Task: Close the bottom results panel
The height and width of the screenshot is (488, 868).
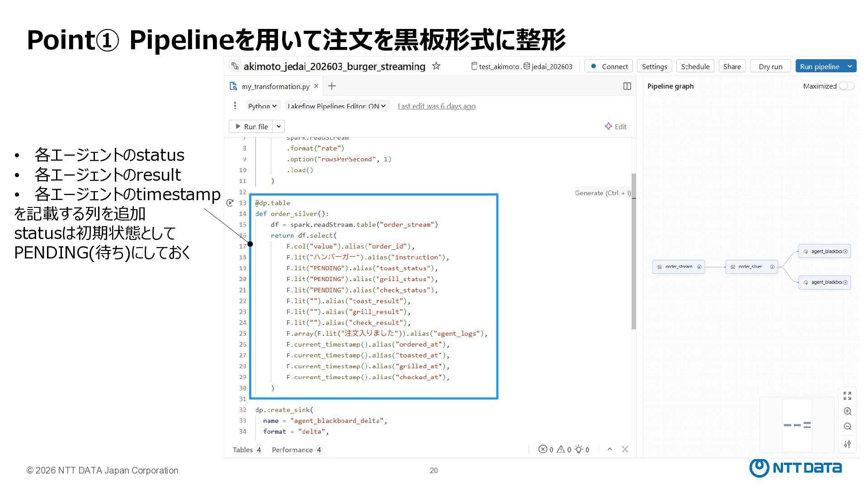Action: pos(625,449)
